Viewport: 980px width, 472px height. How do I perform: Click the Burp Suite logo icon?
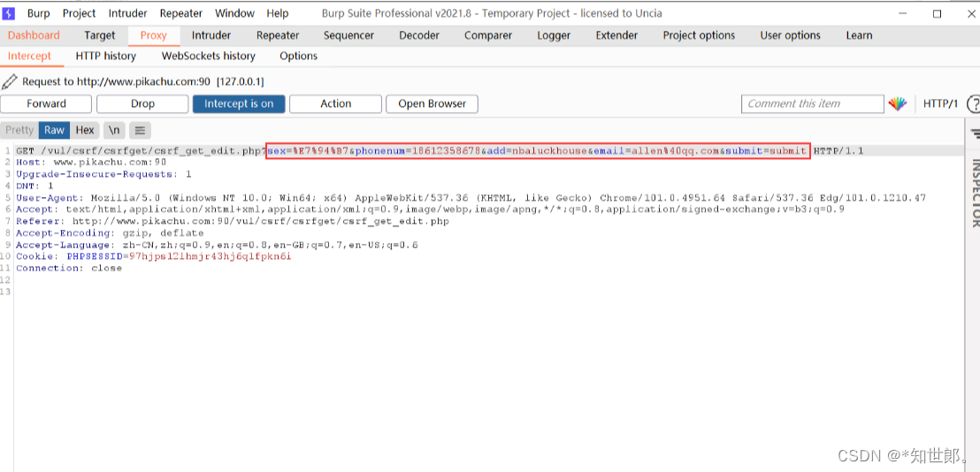pos(9,13)
